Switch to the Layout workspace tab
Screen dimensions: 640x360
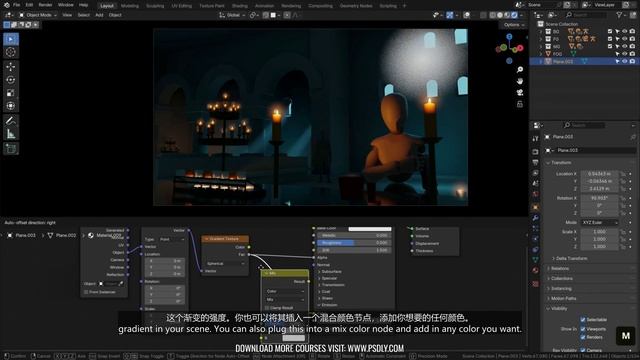pos(107,6)
